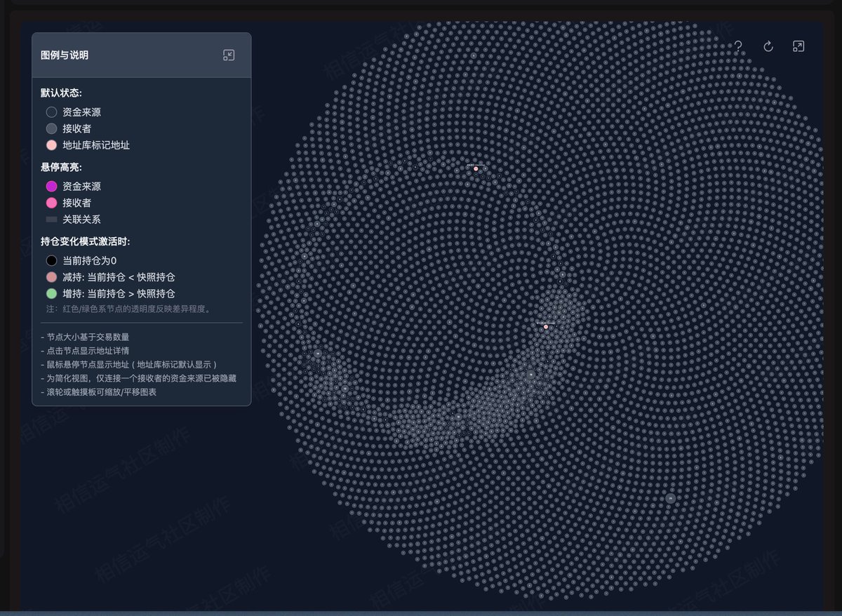Click the 点击节点显示地址详情 note
The width and height of the screenshot is (842, 616).
[85, 351]
